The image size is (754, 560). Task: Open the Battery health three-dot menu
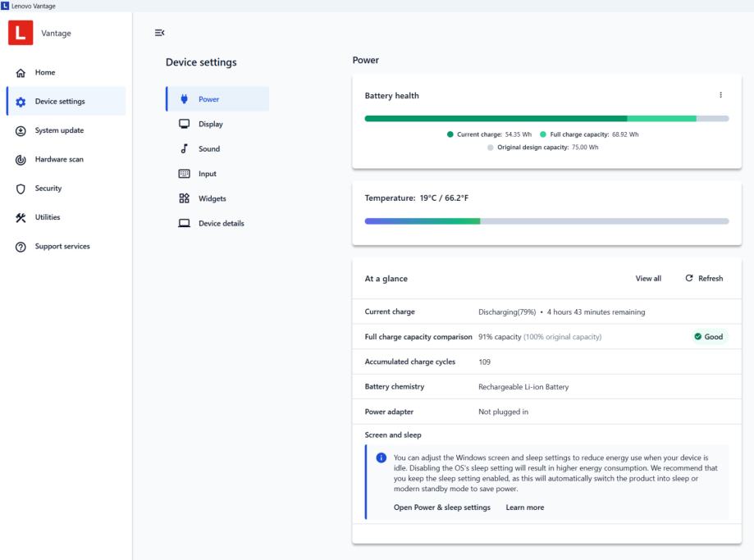pyautogui.click(x=720, y=95)
